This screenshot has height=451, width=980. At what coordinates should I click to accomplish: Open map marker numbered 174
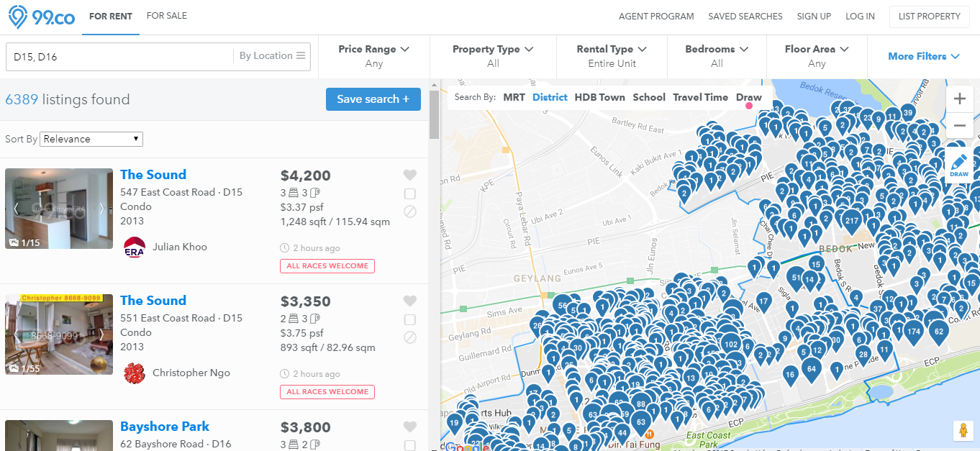tap(914, 332)
